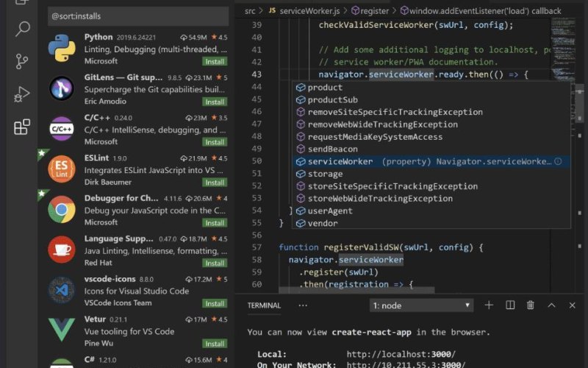Choose requestMediaKeySystemAccess suggestion
588x368 pixels.
tap(431, 137)
